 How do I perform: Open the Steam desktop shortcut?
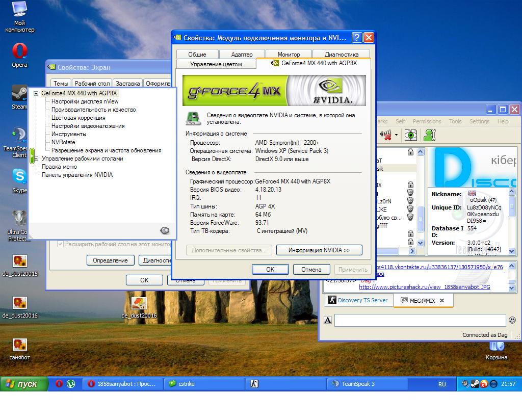pos(19,97)
